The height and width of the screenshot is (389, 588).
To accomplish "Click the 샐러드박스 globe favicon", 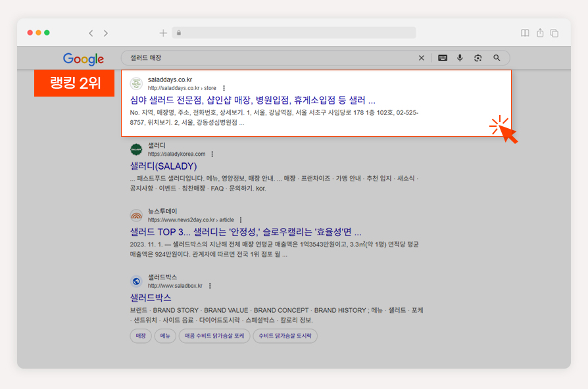I will point(136,281).
